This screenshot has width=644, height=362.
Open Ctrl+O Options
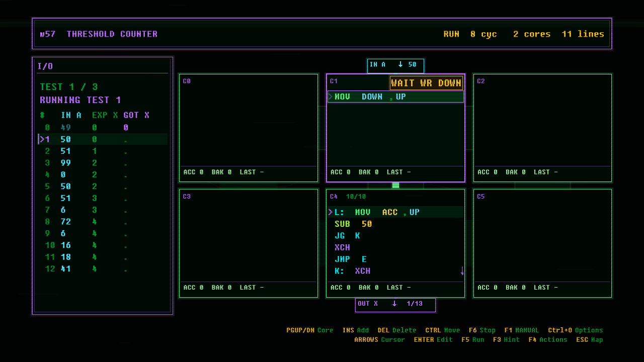point(576,330)
